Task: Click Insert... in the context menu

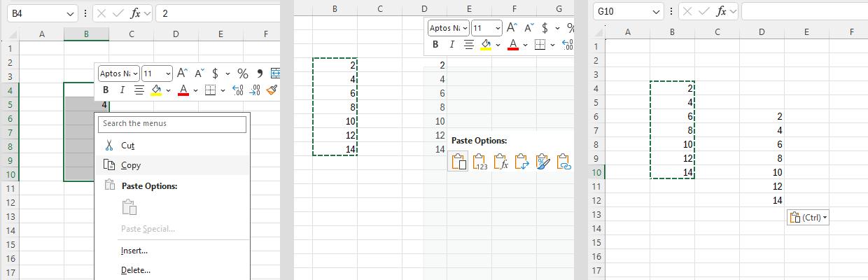Action: pyautogui.click(x=134, y=251)
